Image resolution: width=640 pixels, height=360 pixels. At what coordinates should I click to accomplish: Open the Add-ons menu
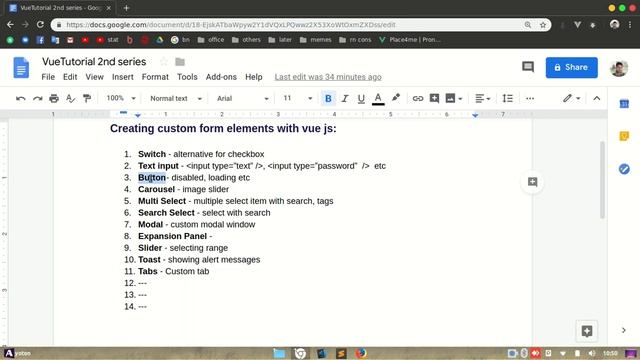221,77
